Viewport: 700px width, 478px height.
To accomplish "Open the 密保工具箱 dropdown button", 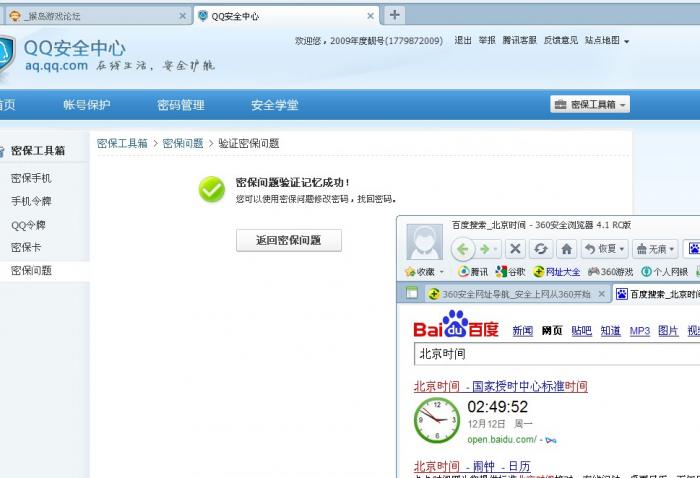I will click(x=590, y=104).
